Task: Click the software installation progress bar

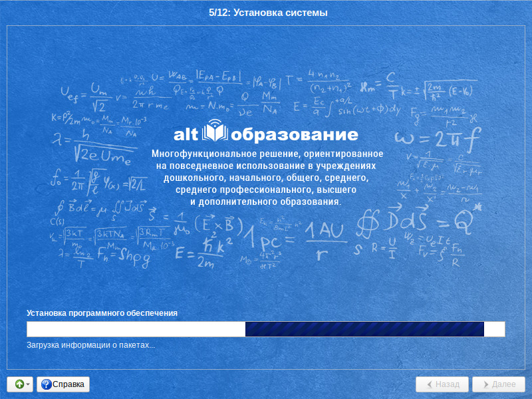Action: click(x=265, y=329)
